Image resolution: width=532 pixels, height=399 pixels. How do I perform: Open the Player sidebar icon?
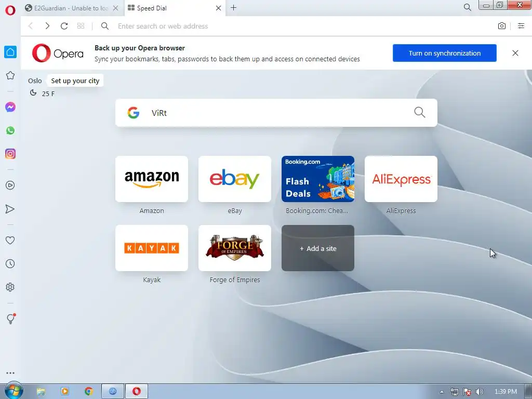[x=10, y=185]
